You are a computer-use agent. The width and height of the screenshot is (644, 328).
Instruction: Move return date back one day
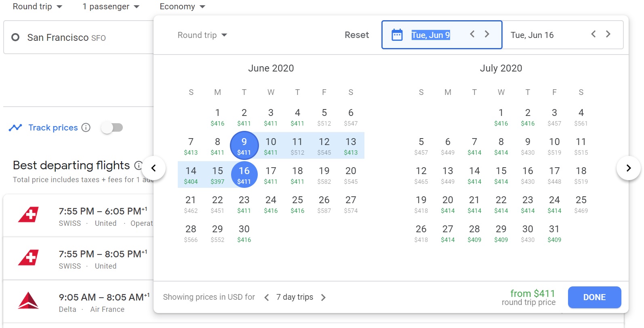click(593, 34)
